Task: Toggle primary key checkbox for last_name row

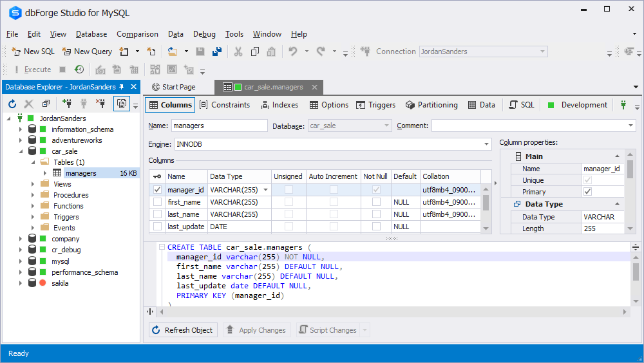Action: click(x=157, y=214)
